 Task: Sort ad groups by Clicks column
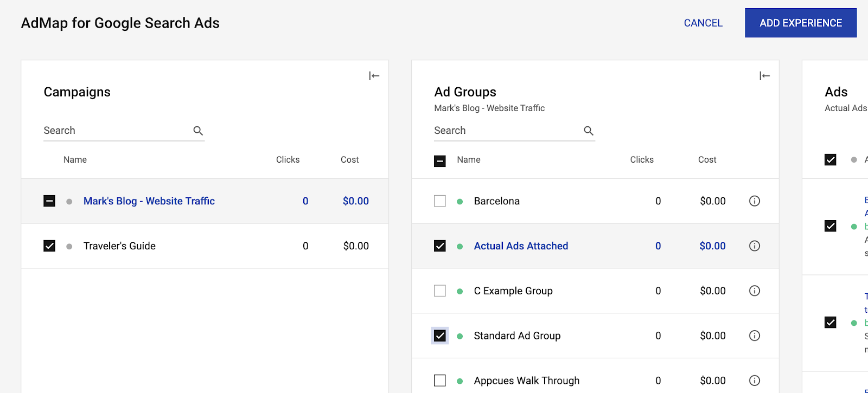pyautogui.click(x=642, y=160)
